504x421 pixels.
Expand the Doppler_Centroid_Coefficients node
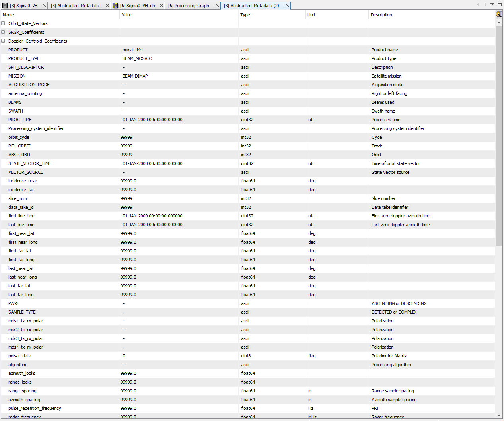click(3, 41)
